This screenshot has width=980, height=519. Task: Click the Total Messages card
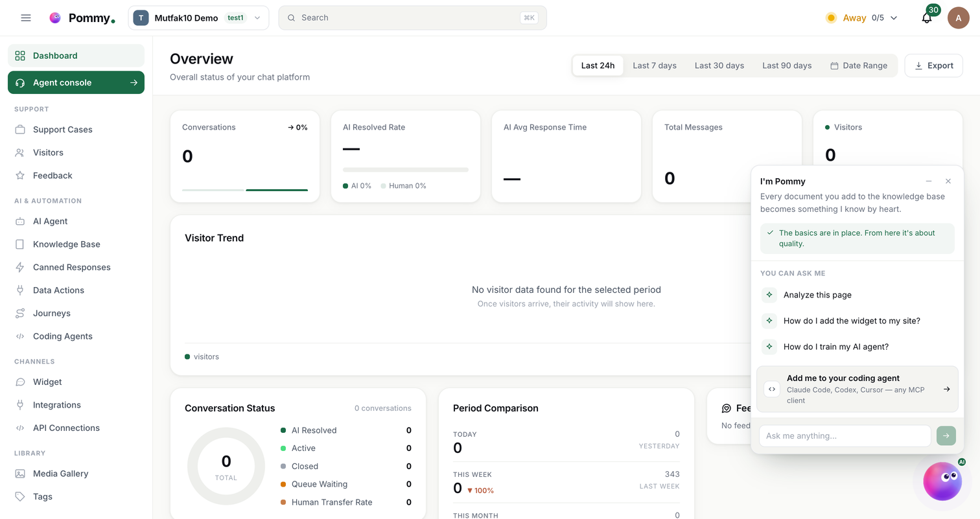click(x=727, y=156)
